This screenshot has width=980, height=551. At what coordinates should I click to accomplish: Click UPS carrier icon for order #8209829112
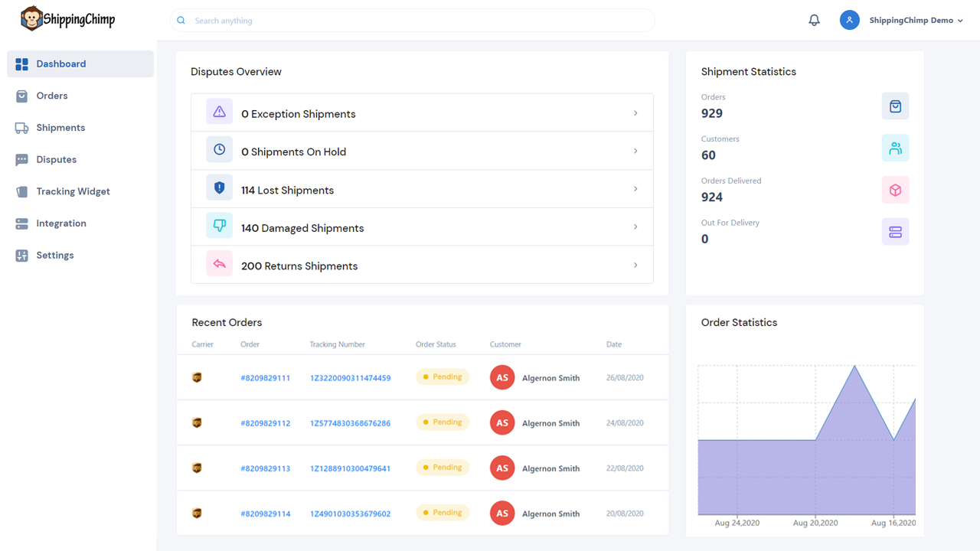(197, 422)
